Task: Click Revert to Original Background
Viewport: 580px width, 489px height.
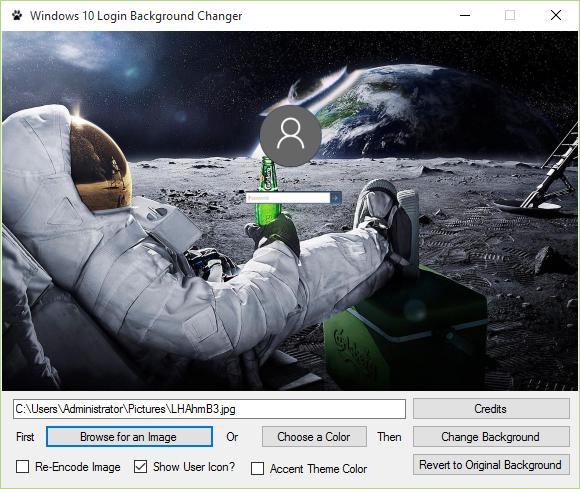Action: [491, 465]
